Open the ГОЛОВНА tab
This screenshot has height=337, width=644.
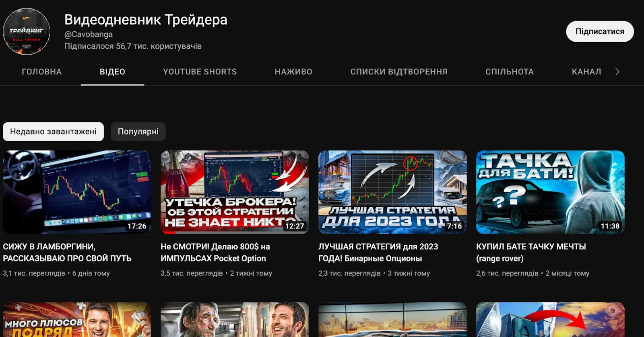(42, 72)
